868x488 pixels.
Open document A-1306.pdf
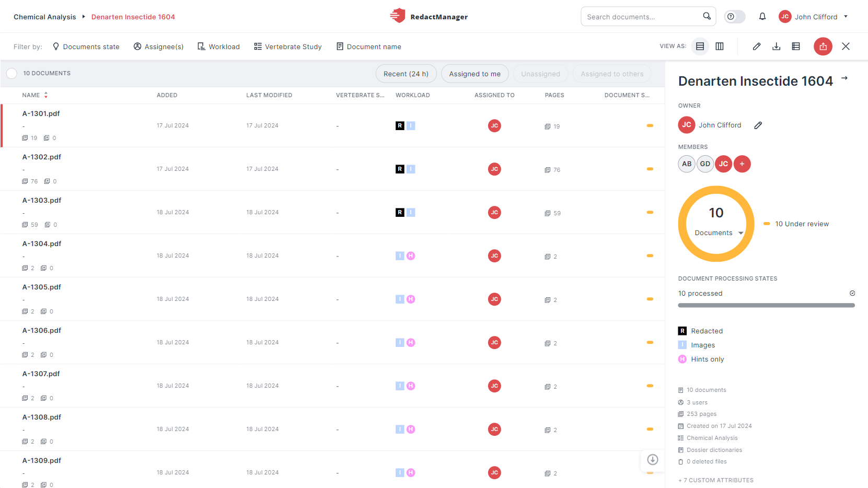pos(42,330)
